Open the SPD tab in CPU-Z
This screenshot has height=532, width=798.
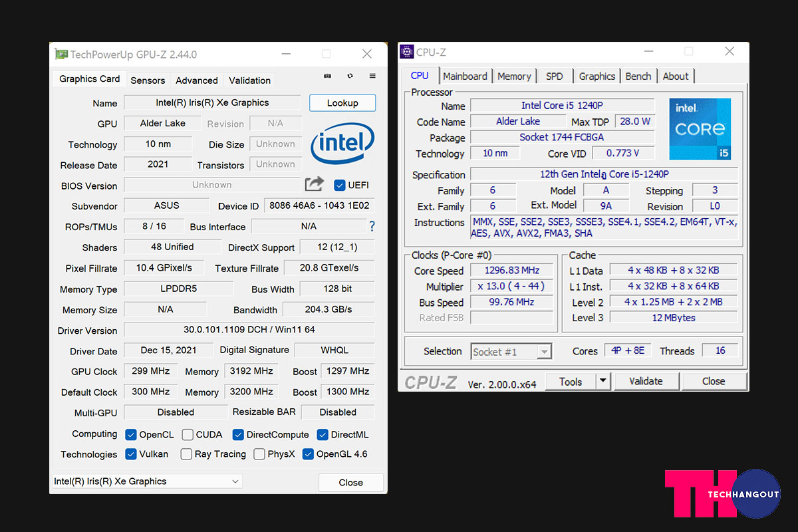(x=555, y=76)
